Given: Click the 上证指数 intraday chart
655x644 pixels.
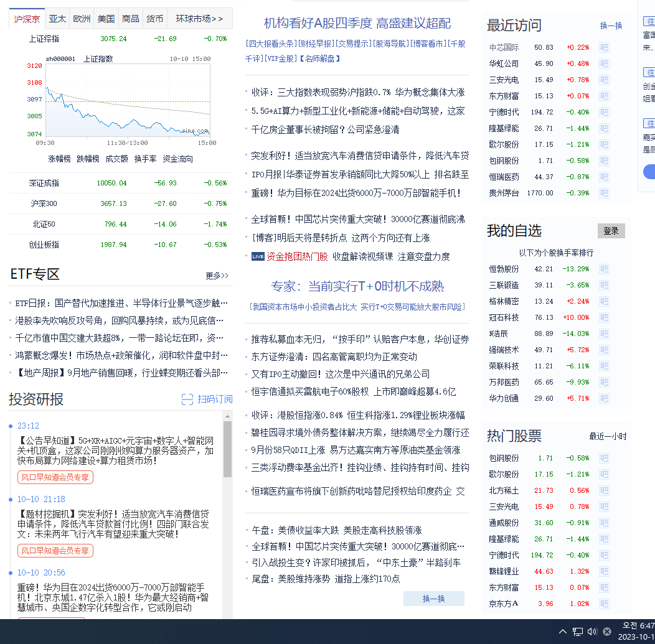Looking at the screenshot, I should pyautogui.click(x=128, y=100).
